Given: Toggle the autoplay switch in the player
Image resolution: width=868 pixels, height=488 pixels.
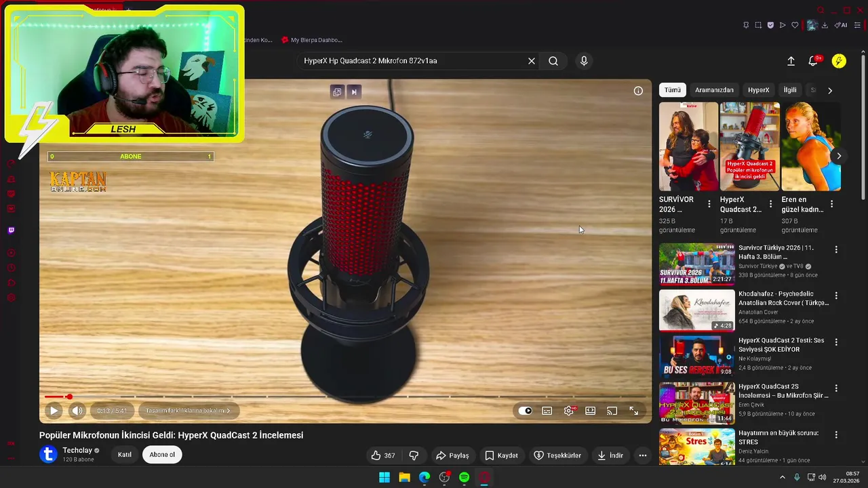Looking at the screenshot, I should pos(525,411).
